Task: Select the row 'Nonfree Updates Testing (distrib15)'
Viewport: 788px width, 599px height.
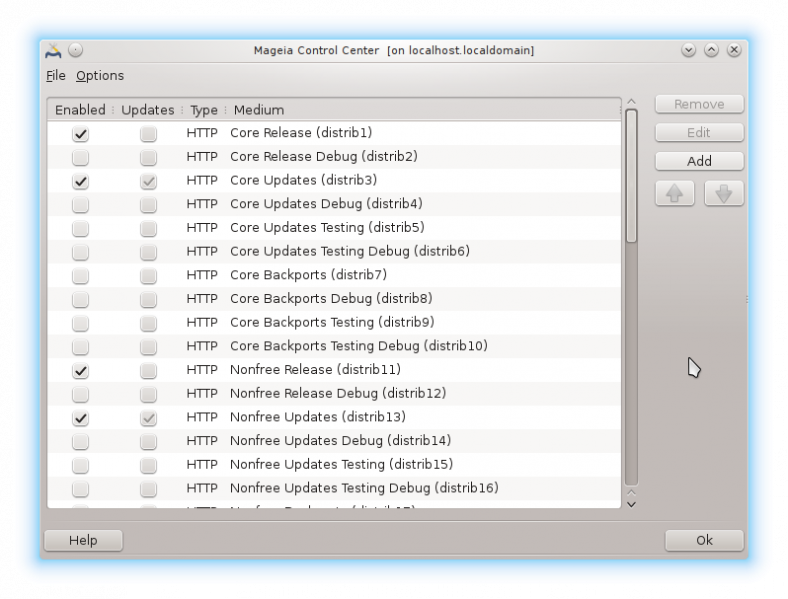Action: [x=334, y=464]
